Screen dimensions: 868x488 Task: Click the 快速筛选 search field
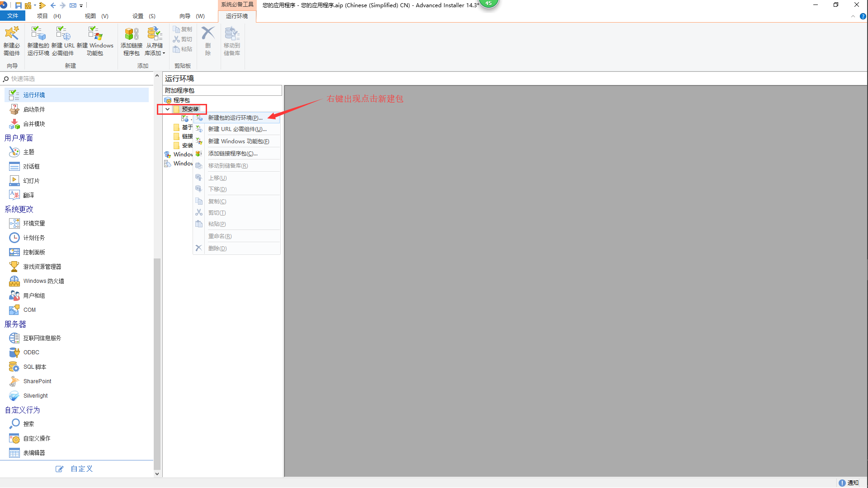click(x=77, y=79)
